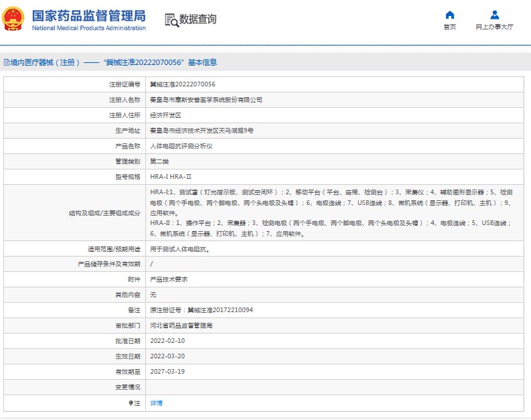The width and height of the screenshot is (531, 420).
Task: Open the 详情 details link
Action: tap(156, 403)
